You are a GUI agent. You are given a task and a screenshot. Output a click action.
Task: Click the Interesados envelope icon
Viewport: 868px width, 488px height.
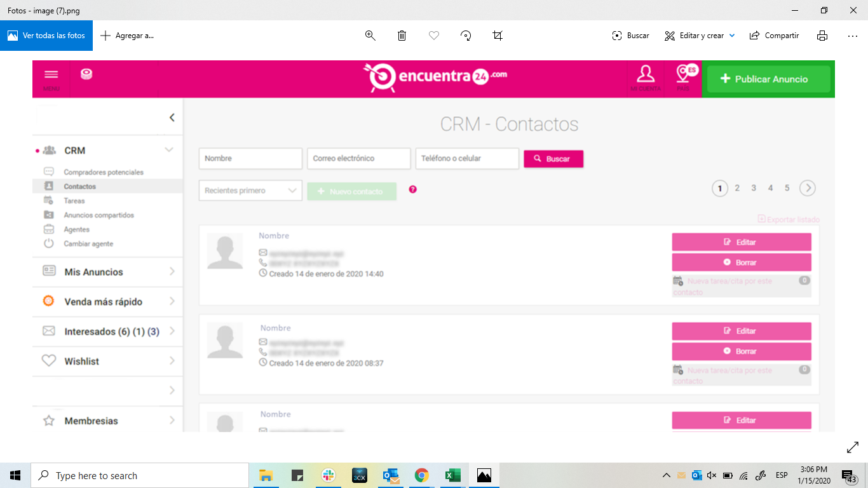[48, 331]
